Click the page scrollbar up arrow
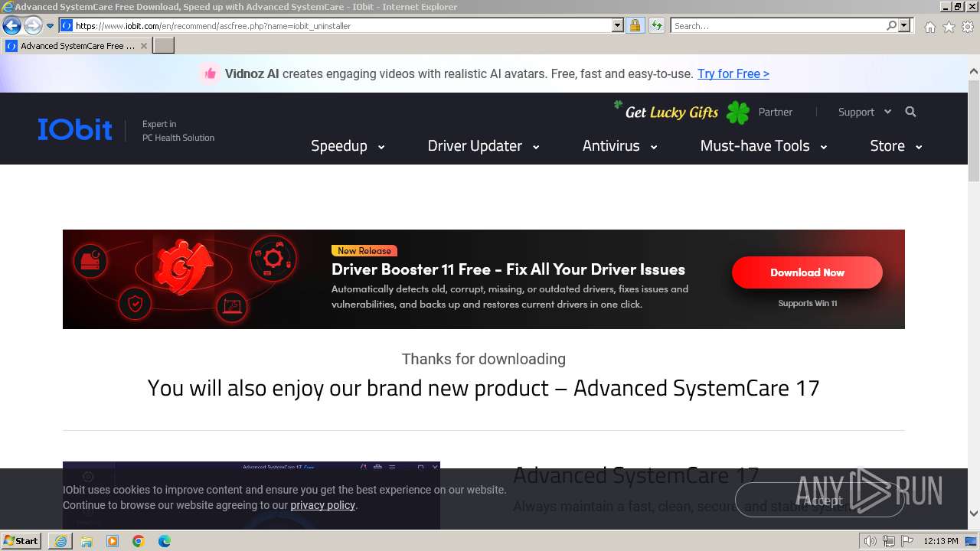 [x=974, y=72]
